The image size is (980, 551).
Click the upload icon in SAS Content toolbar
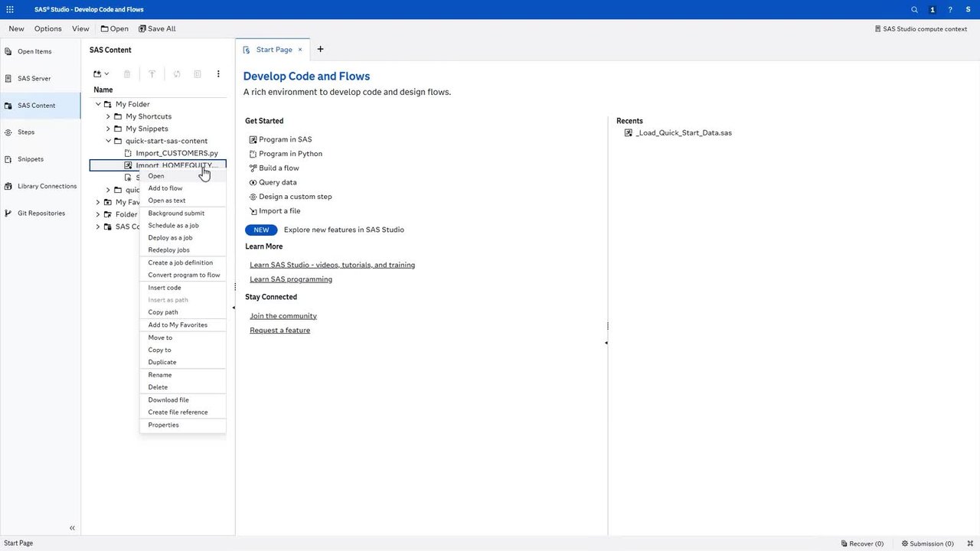[152, 74]
